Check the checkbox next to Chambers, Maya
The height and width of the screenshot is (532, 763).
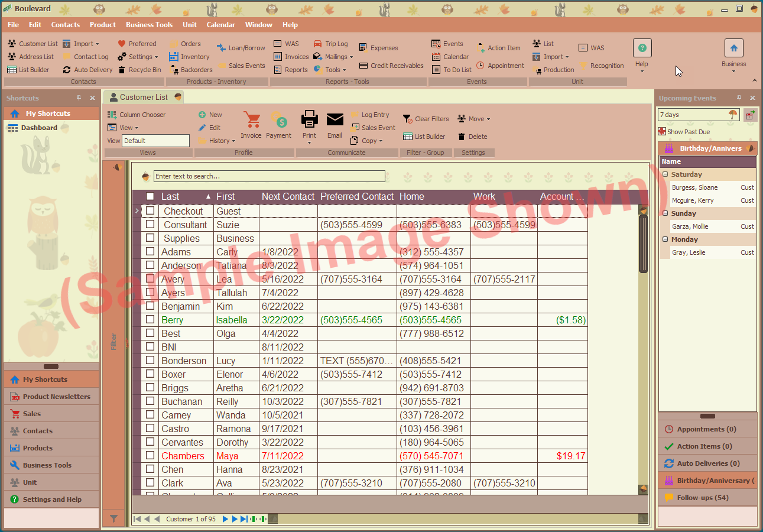pos(150,456)
